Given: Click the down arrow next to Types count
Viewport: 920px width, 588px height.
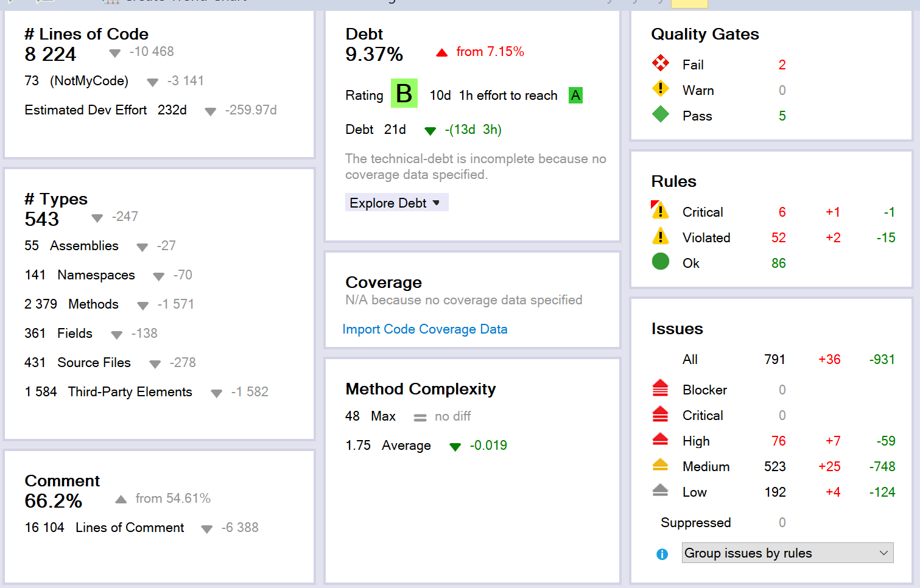Looking at the screenshot, I should (x=97, y=218).
